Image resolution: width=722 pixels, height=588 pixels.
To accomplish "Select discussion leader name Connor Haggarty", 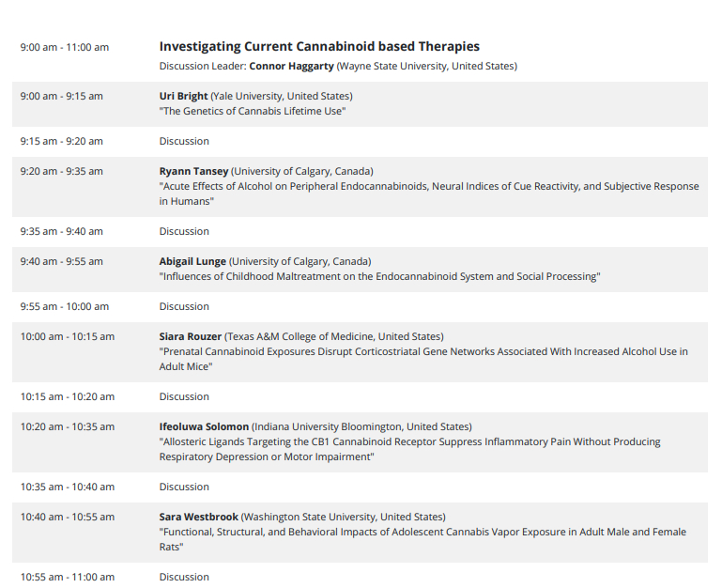I will pyautogui.click(x=291, y=66).
